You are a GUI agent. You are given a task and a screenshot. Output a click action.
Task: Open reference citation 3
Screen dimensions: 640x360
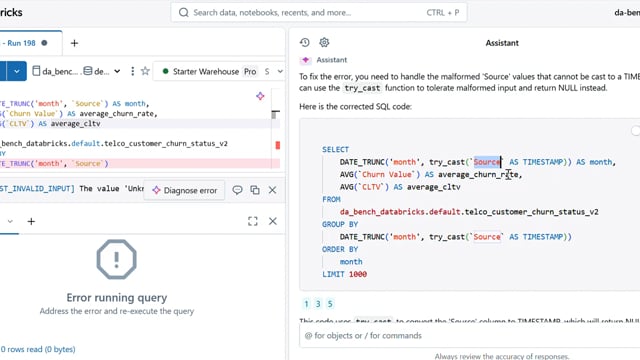point(318,304)
